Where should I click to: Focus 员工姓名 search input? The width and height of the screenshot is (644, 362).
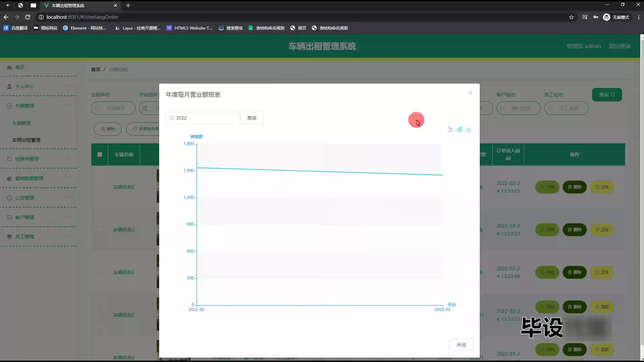[566, 108]
